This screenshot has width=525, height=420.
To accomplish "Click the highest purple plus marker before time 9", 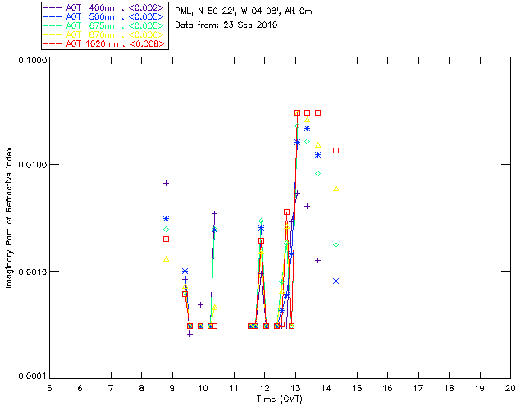I will pyautogui.click(x=166, y=183).
